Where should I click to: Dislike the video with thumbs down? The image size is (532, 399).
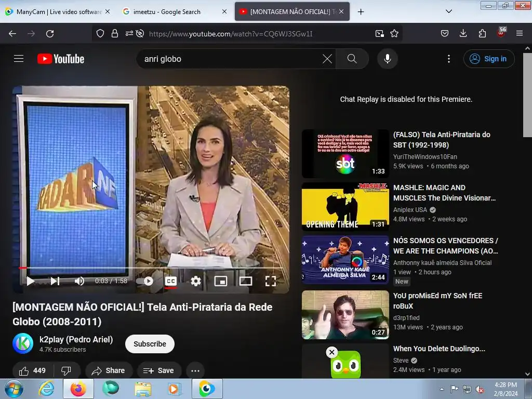tap(66, 370)
